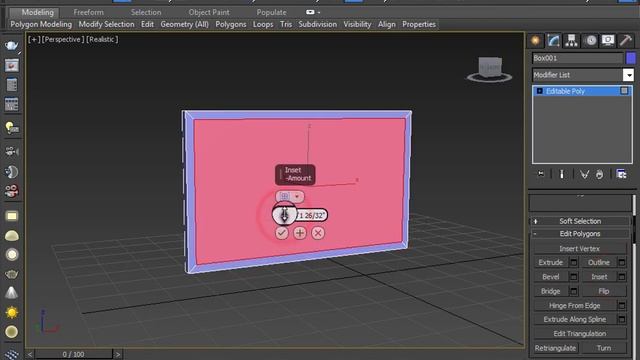640x360 pixels.
Task: Click Make Unique icon below stack
Action: (584, 174)
